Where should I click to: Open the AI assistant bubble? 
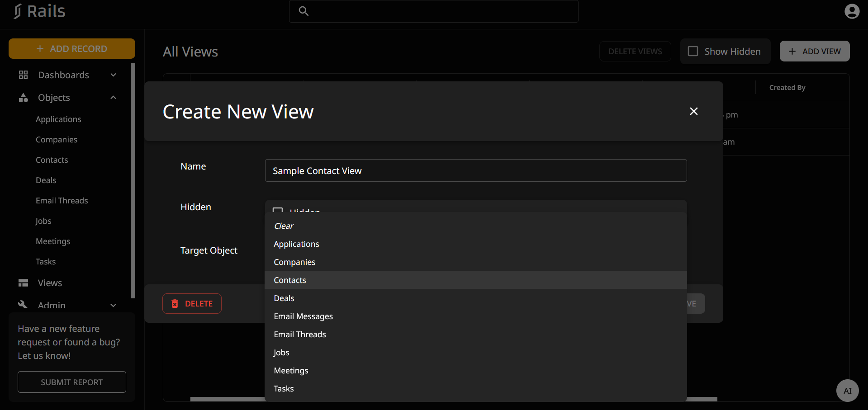(847, 391)
